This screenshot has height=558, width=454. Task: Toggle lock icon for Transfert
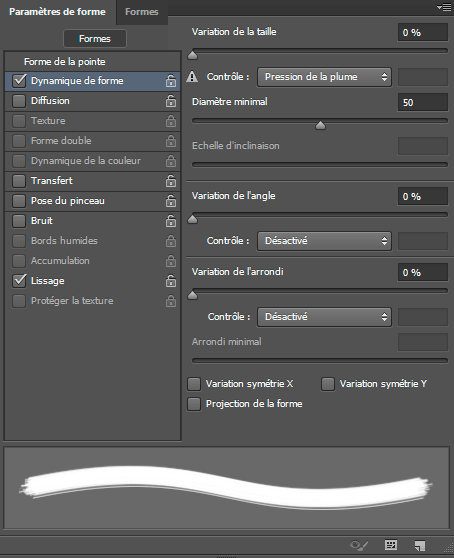click(171, 180)
